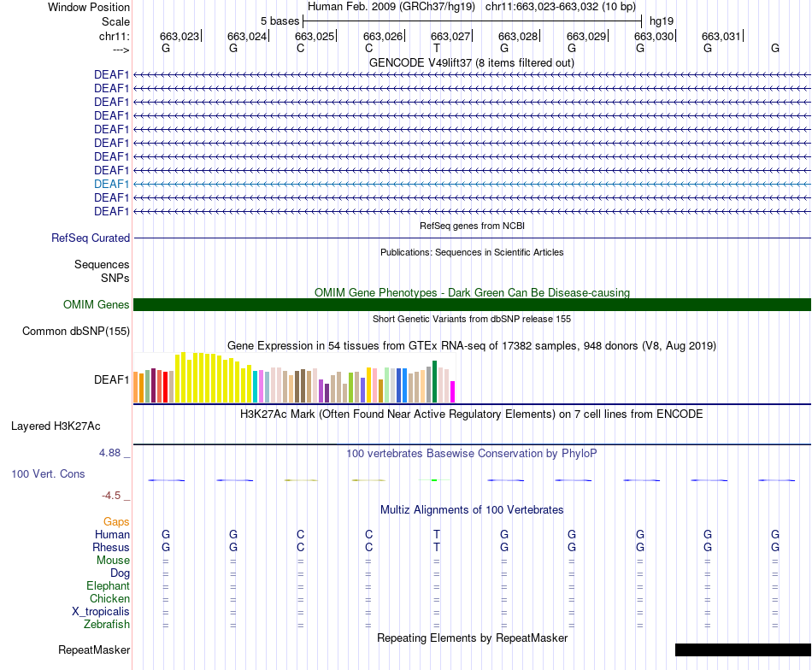812x670 pixels.
Task: Select the Chicken species row label
Action: click(x=109, y=598)
